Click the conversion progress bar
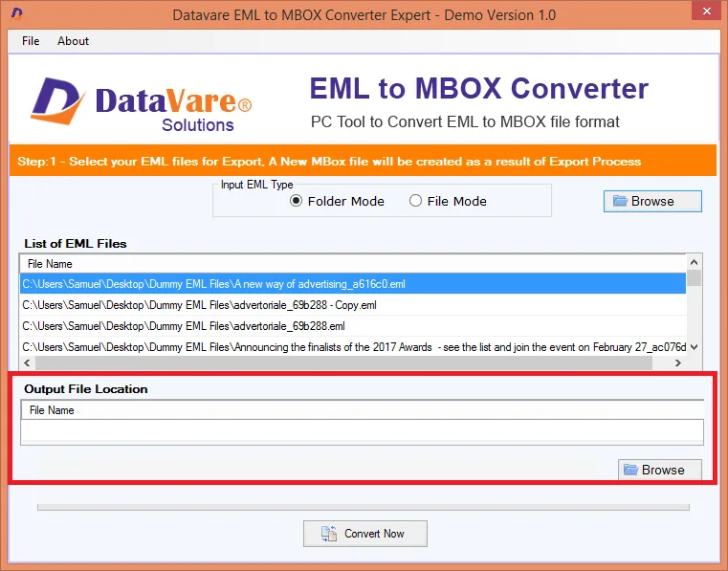Screen dimensions: 728x571 click(x=364, y=508)
